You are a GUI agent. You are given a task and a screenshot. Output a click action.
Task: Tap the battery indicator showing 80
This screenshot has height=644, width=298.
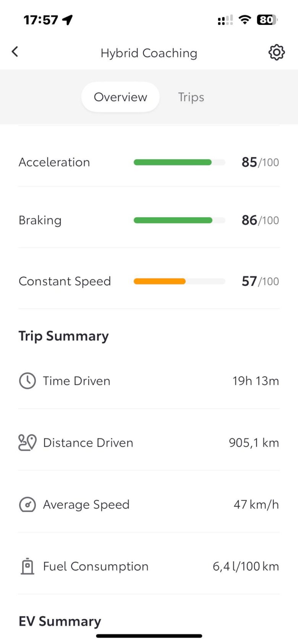(267, 19)
